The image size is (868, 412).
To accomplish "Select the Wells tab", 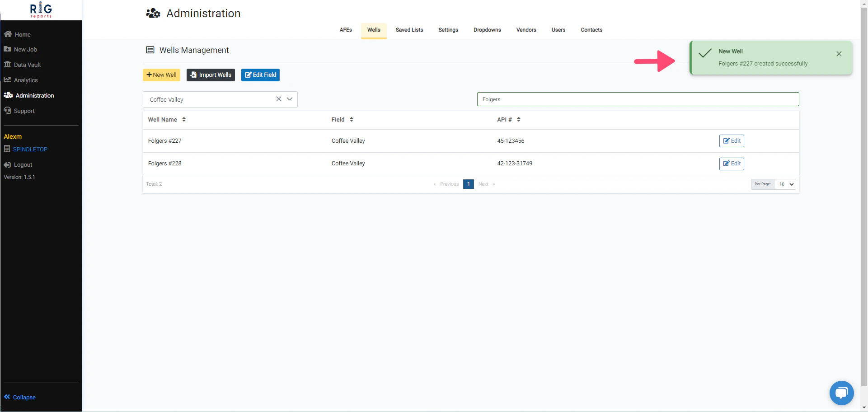I will pyautogui.click(x=374, y=30).
